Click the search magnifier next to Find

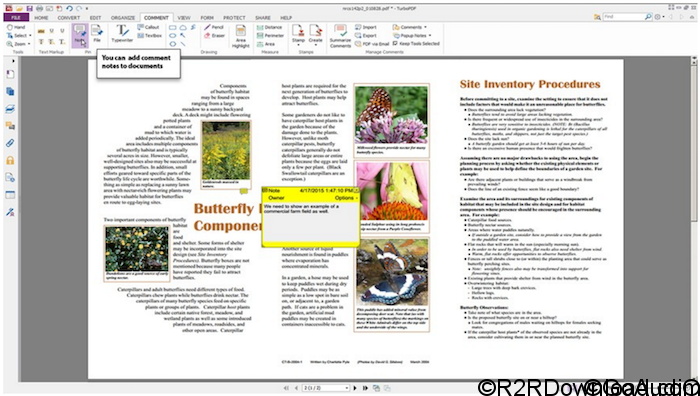648,17
